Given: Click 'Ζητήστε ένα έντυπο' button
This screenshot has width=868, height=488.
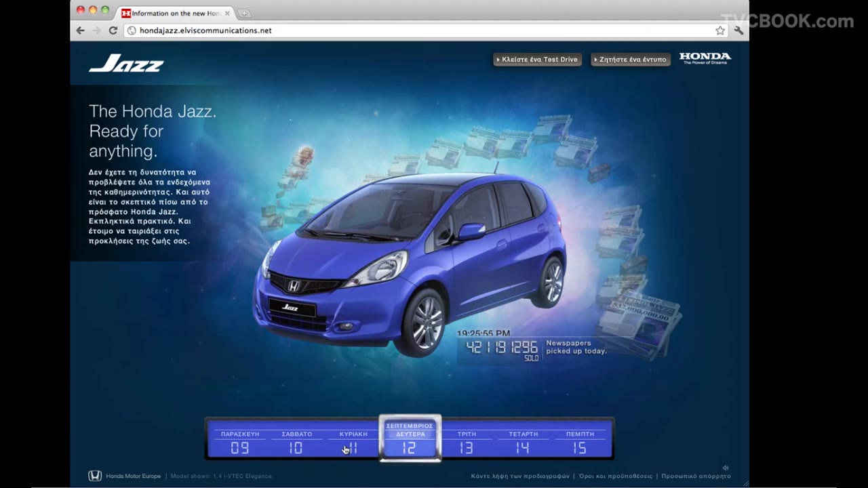Looking at the screenshot, I should pos(630,60).
